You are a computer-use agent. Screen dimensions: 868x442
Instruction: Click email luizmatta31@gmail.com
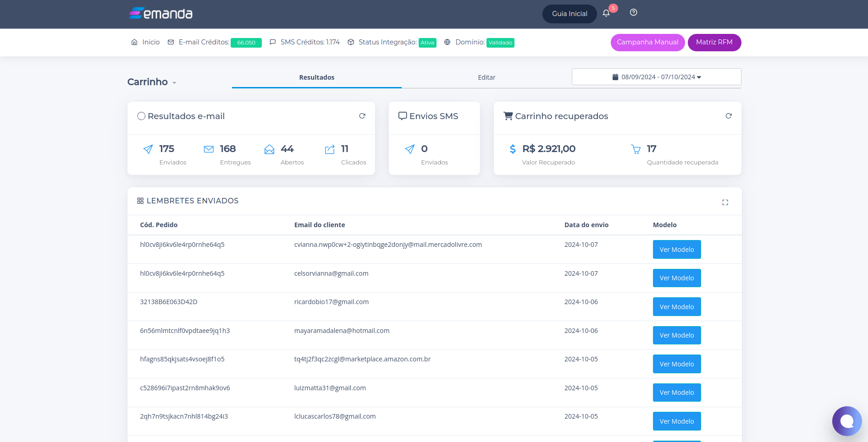(x=330, y=388)
